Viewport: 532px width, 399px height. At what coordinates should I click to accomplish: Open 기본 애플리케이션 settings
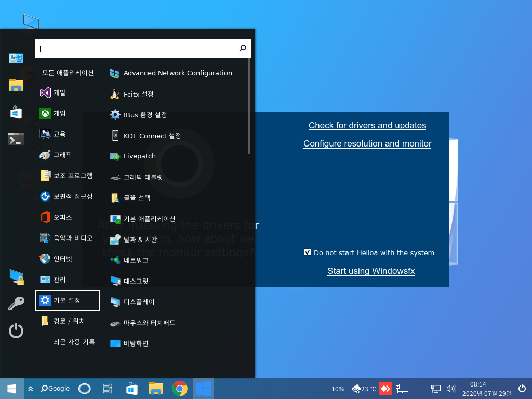click(x=143, y=219)
